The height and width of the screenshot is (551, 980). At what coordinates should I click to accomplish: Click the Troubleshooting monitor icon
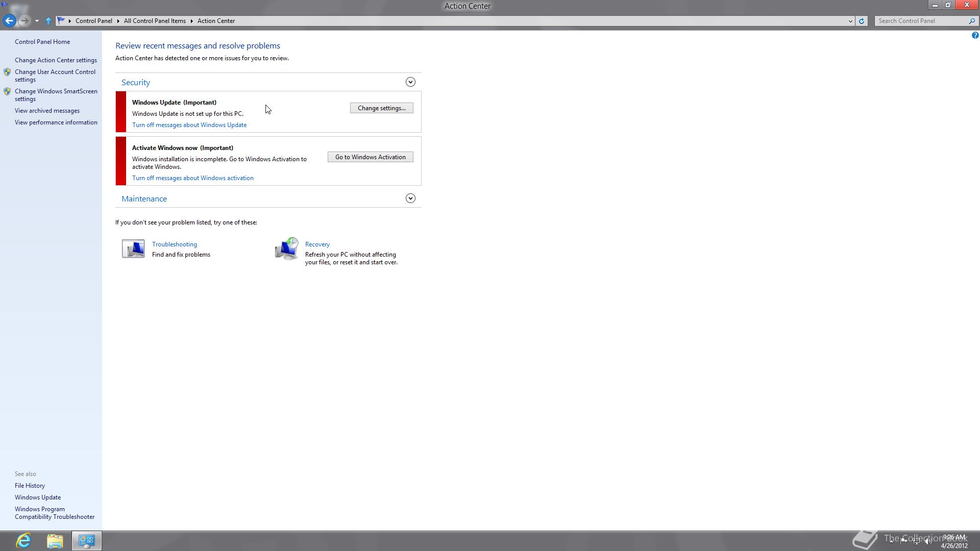click(x=133, y=248)
